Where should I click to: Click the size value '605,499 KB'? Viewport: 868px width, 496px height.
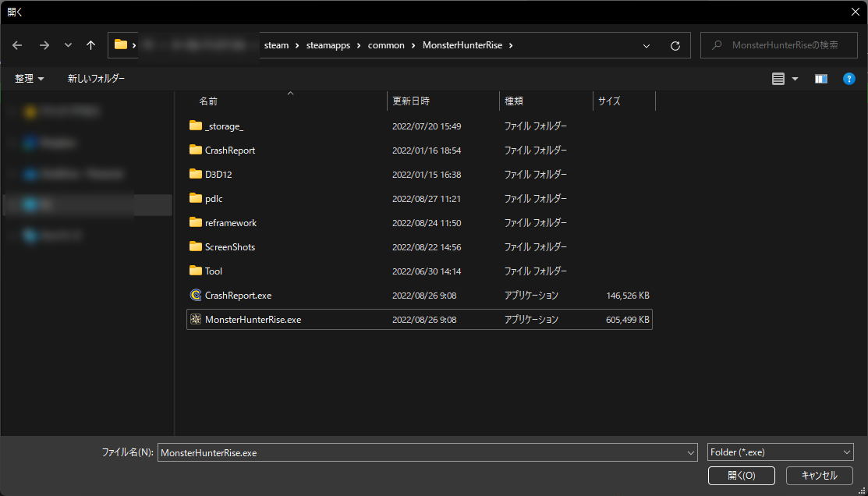[628, 320]
